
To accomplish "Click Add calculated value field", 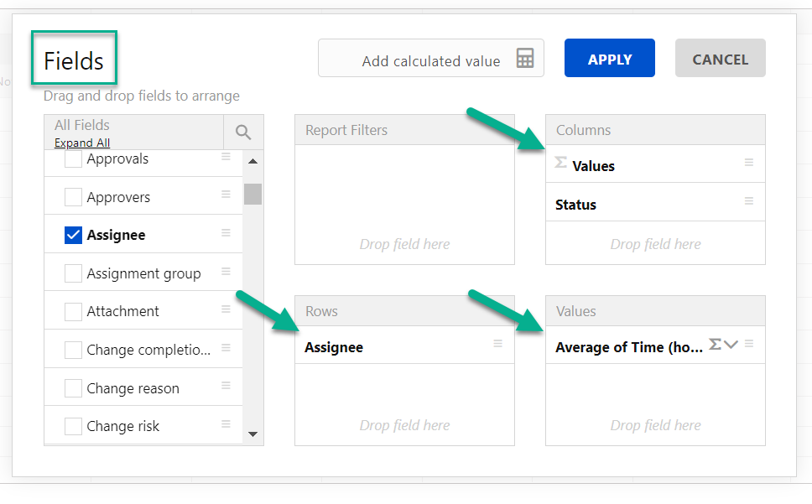I will pyautogui.click(x=430, y=60).
